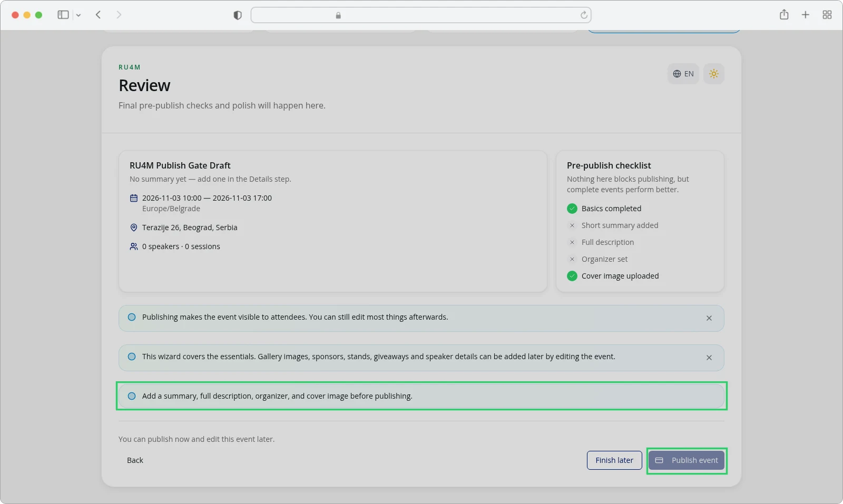The image size is (843, 504).
Task: Click the 'Pre-publish checklist' heading
Action: click(x=609, y=165)
